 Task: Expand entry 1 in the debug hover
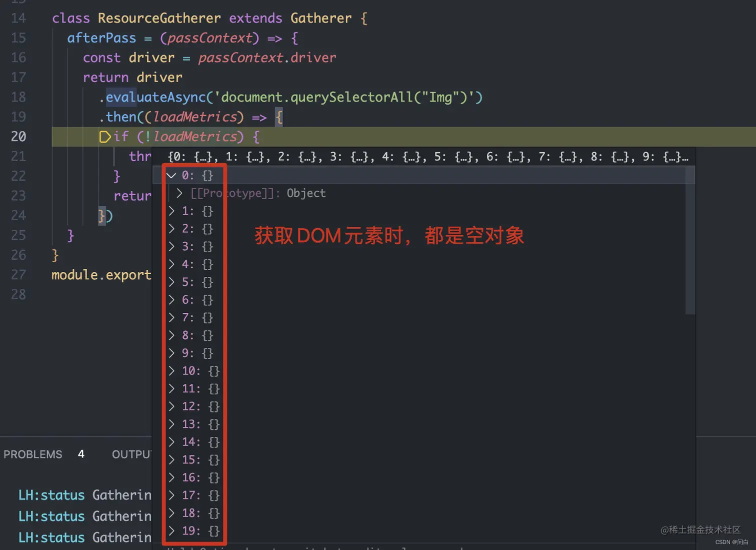[x=171, y=211]
